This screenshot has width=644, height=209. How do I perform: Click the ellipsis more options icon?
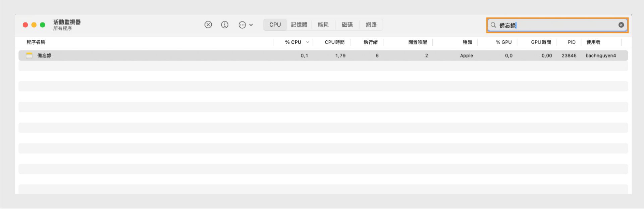242,25
